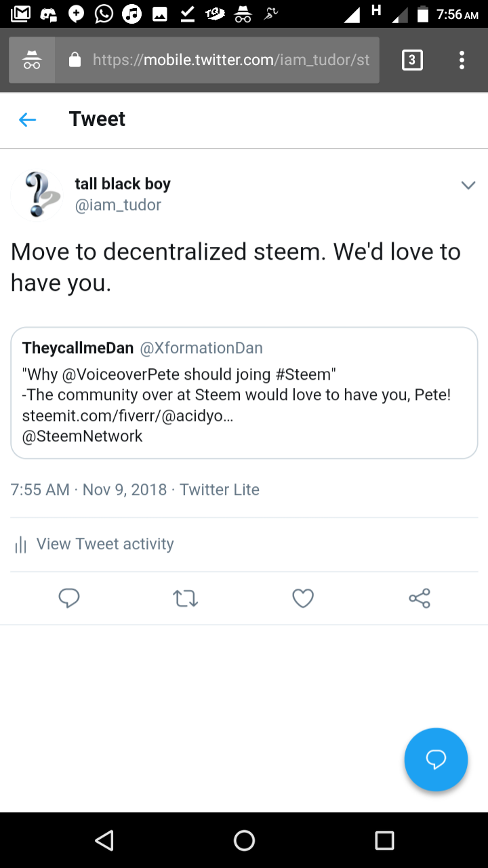Image resolution: width=488 pixels, height=868 pixels.
Task: Open the tweet timestamp 7:55 AM link
Action: (40, 490)
